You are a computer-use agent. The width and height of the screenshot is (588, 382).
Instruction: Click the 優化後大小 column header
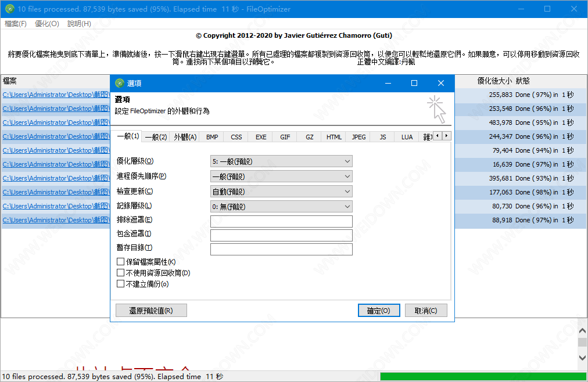coord(494,81)
